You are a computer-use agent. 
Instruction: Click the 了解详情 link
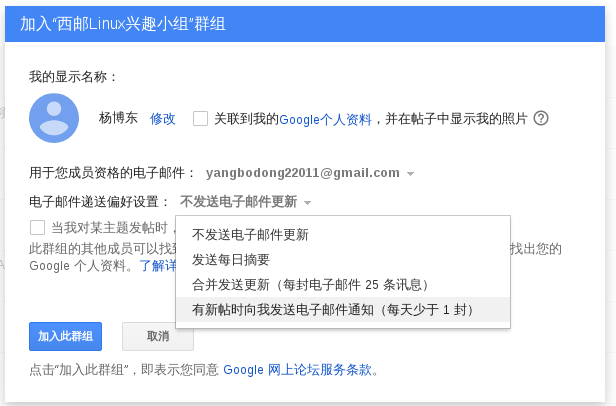tap(158, 266)
